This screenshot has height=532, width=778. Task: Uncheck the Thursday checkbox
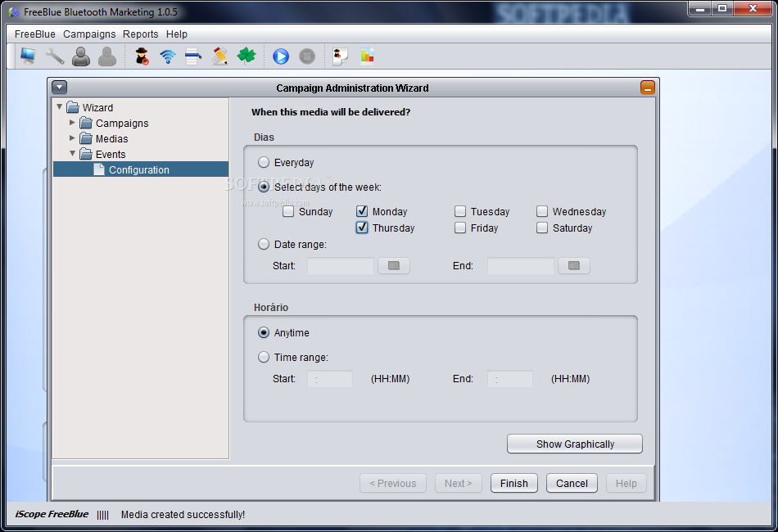click(x=362, y=228)
